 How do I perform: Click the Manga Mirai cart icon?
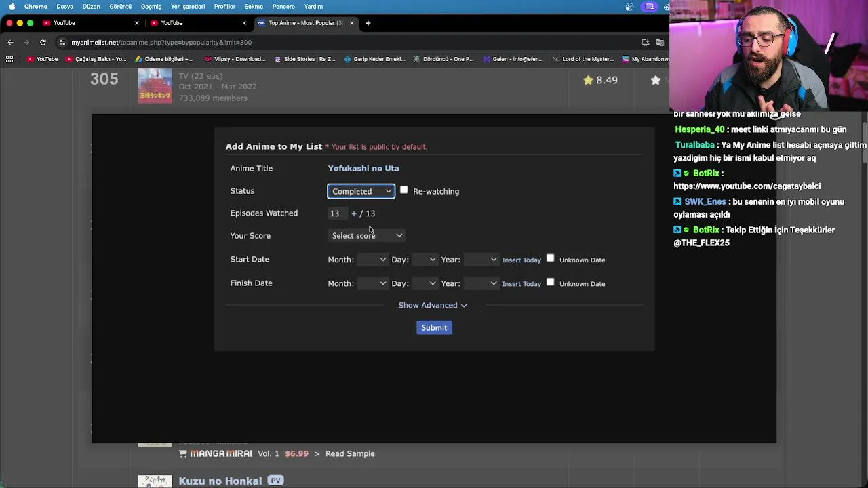[183, 453]
